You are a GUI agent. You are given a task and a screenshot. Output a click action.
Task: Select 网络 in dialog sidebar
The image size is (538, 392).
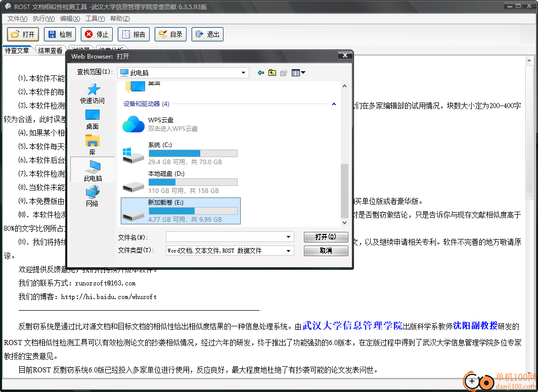click(x=93, y=196)
